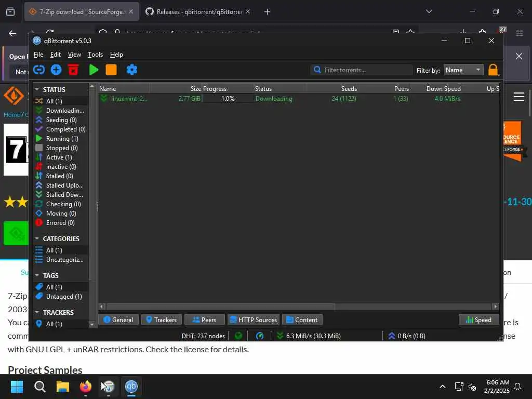Viewport: 532px width, 399px height.
Task: Select the Running (1) filter
Action: point(61,138)
